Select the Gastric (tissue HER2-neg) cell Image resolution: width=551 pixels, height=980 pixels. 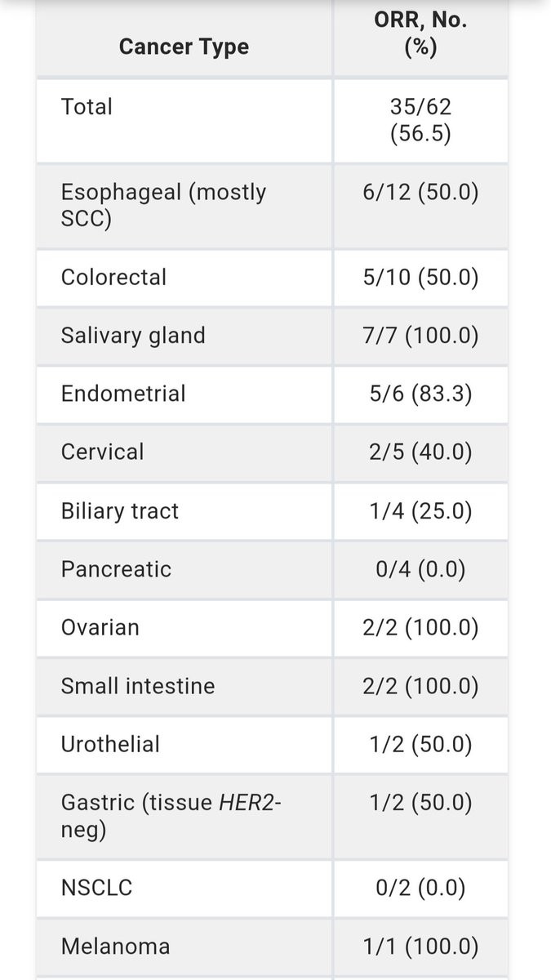point(171,816)
